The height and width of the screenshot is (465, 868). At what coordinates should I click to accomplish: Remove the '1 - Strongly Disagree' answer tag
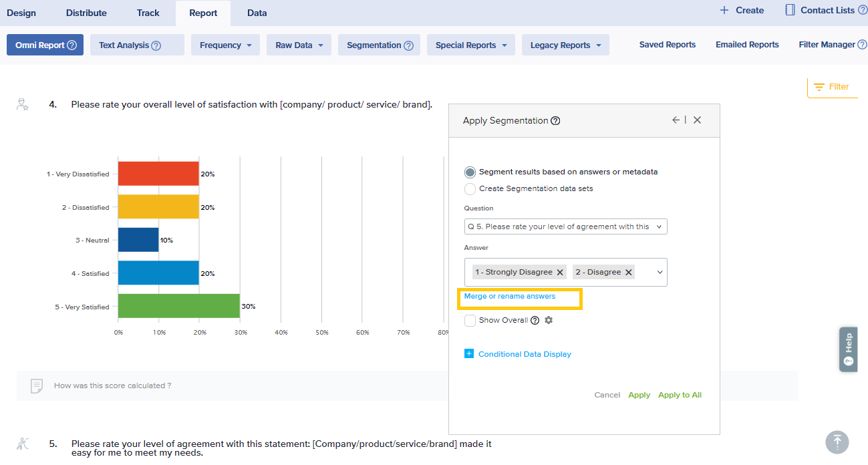[x=560, y=273]
